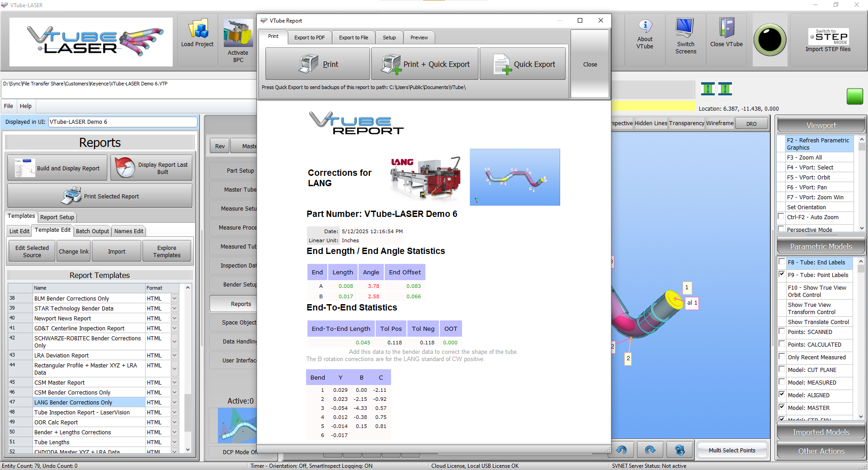Open format dropdown for CSM Master Report
The image size is (868, 470).
(x=175, y=382)
